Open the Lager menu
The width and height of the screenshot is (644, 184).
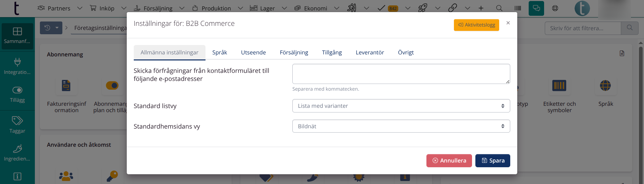point(262,8)
